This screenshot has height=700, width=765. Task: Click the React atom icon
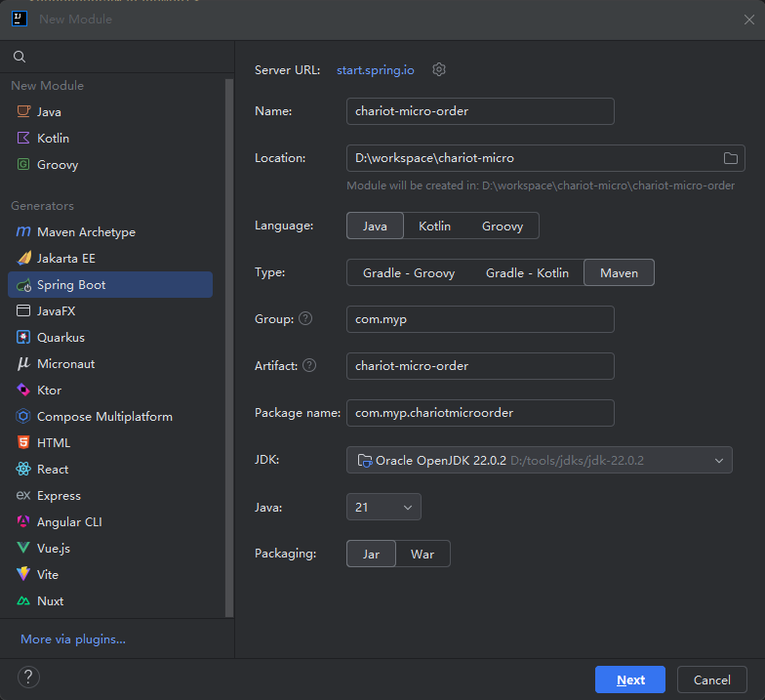click(x=23, y=469)
